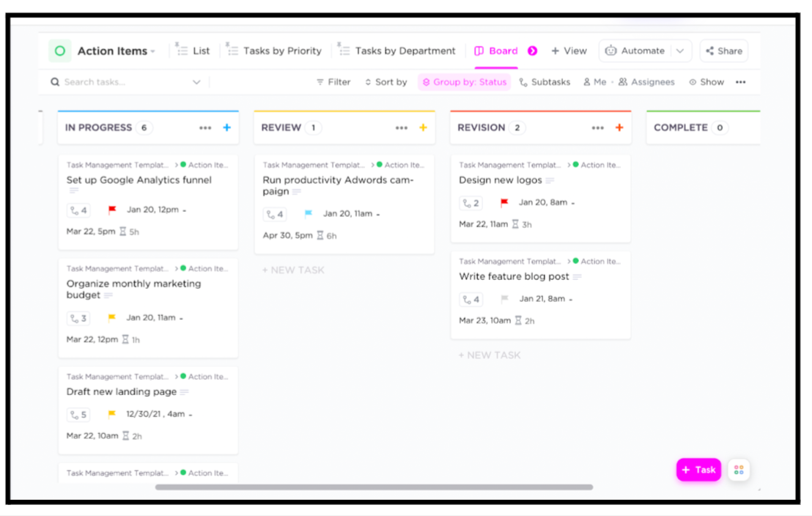Toggle the Group by Status filter
812x516 pixels.
[464, 82]
